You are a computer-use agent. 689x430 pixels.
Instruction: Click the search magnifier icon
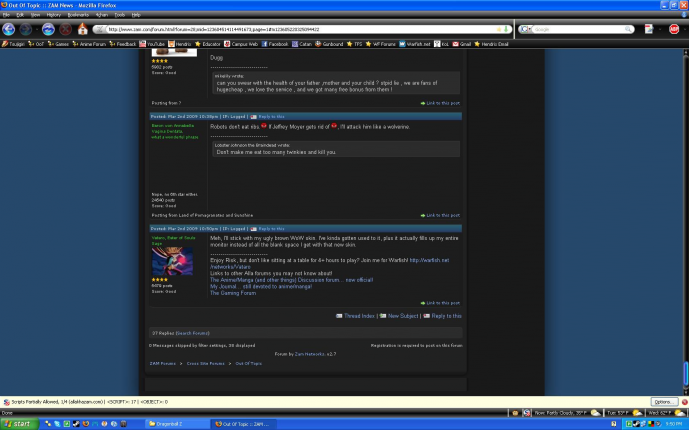628,29
